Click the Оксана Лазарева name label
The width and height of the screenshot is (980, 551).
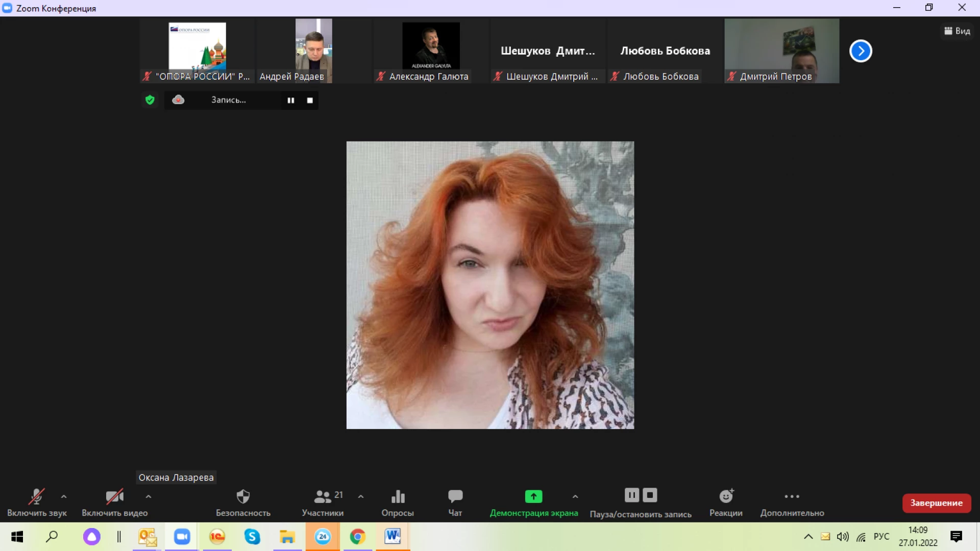[176, 477]
